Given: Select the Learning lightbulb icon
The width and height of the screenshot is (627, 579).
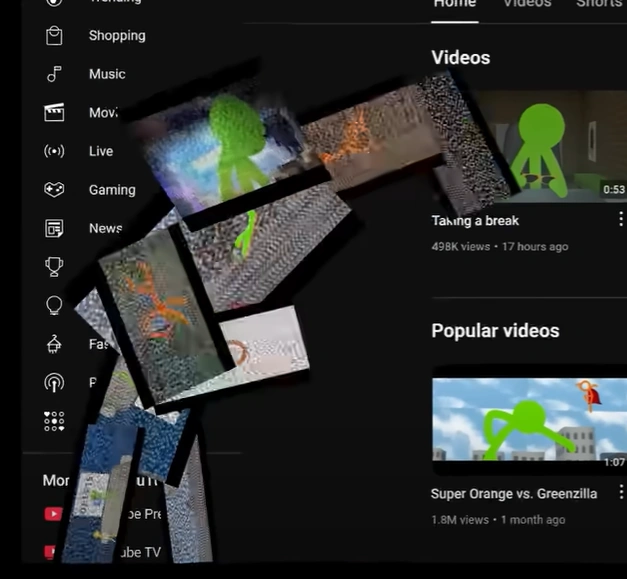Looking at the screenshot, I should click(54, 305).
